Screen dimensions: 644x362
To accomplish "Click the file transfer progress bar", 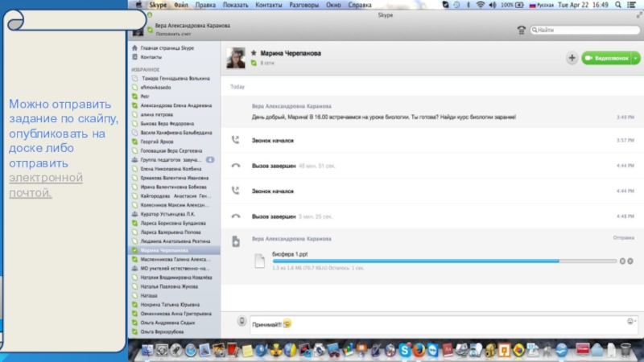I will pyautogui.click(x=443, y=261).
